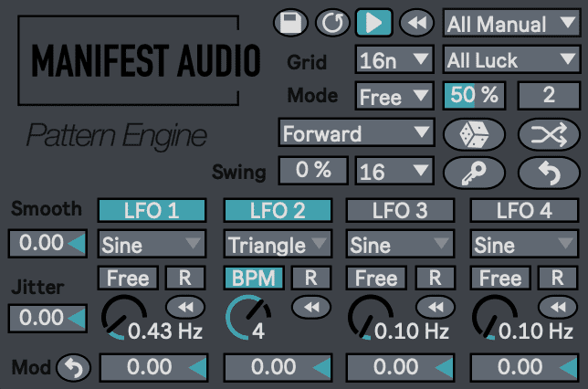Click the number box showing 2
The image size is (588, 389).
click(549, 95)
